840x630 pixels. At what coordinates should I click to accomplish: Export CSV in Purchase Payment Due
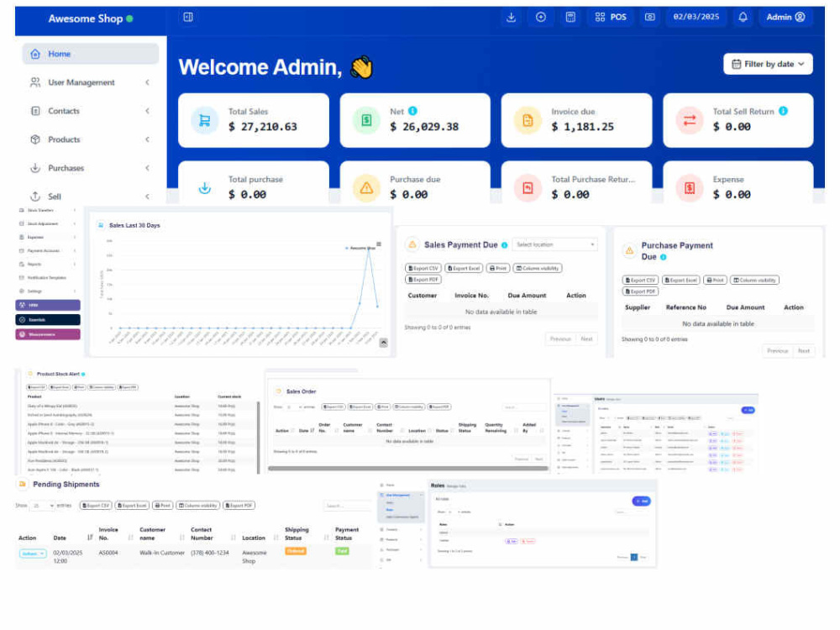640,281
